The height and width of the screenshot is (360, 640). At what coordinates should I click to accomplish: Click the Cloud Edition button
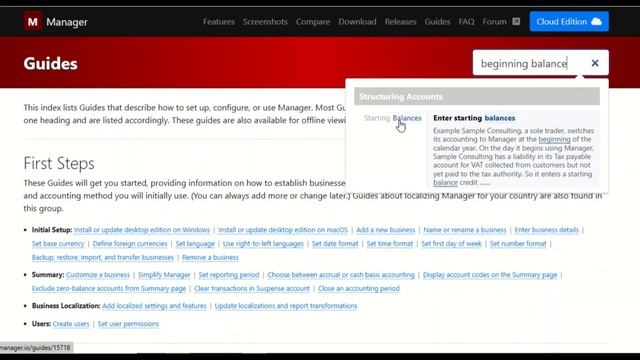569,21
